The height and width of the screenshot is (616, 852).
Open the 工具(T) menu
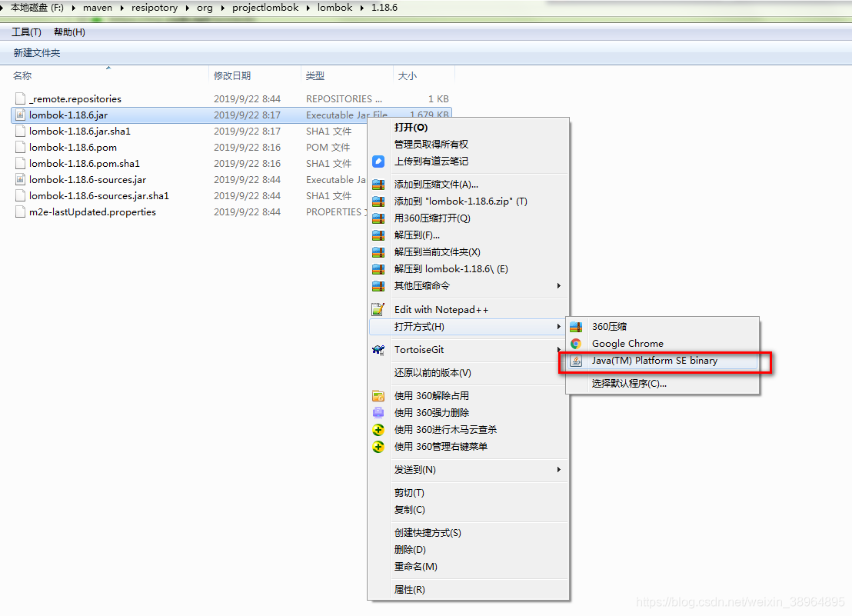pos(26,32)
